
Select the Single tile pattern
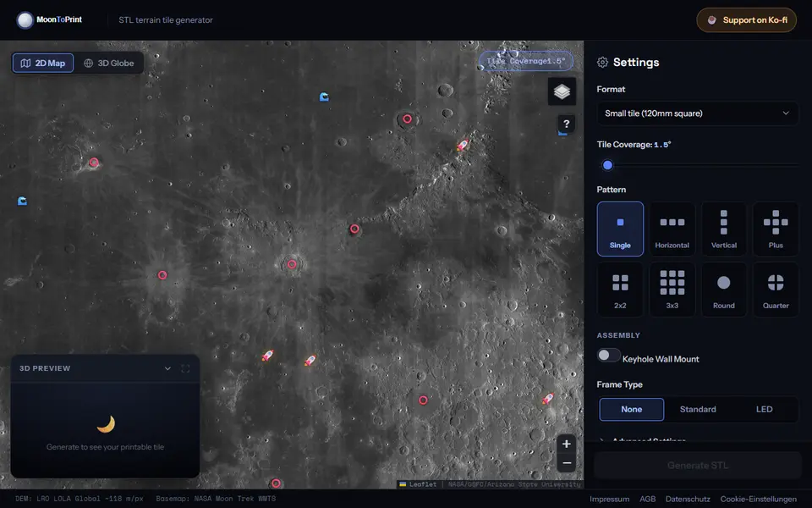[620, 229]
